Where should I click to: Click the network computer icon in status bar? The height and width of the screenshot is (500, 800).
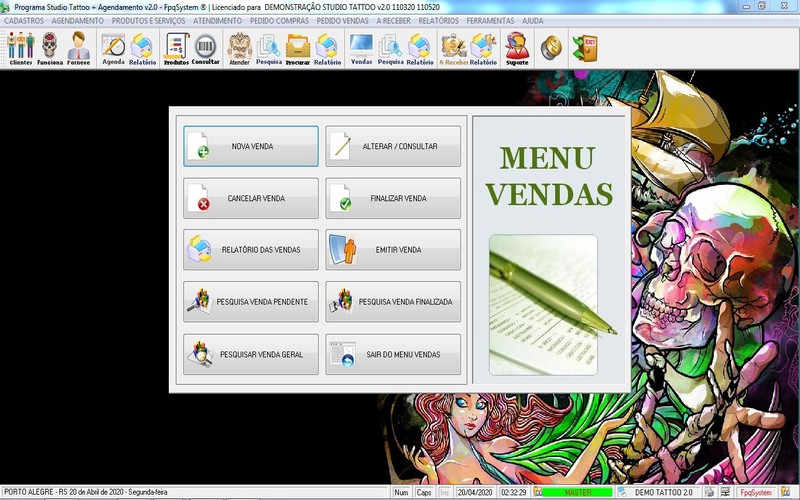point(725,492)
